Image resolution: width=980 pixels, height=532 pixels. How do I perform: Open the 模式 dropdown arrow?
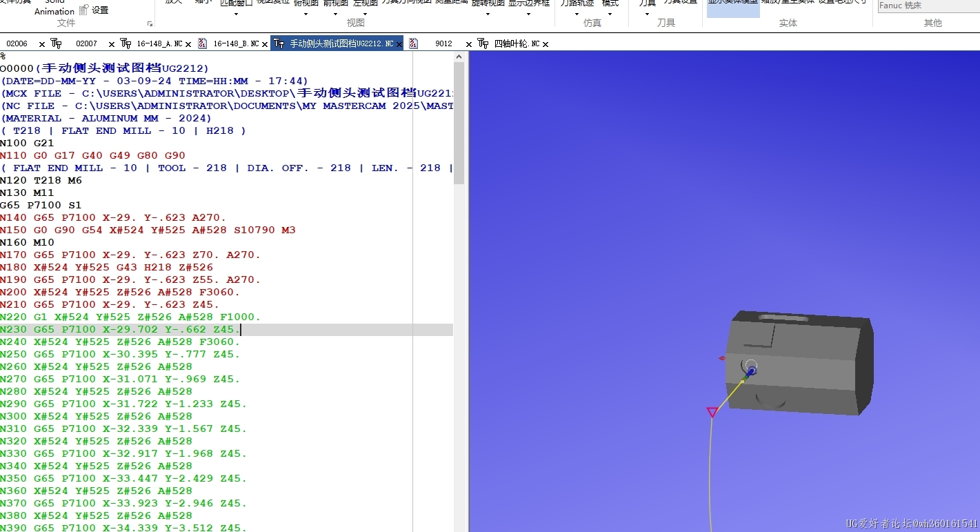(x=610, y=13)
